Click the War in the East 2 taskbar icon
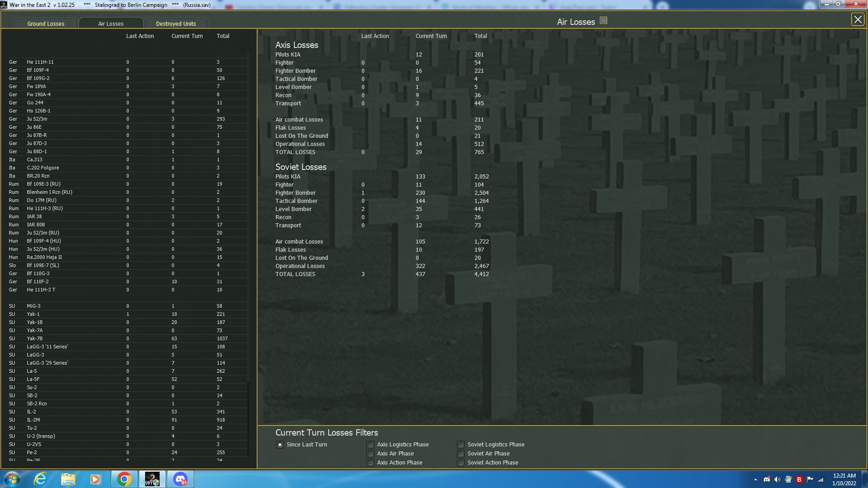 pyautogui.click(x=152, y=479)
